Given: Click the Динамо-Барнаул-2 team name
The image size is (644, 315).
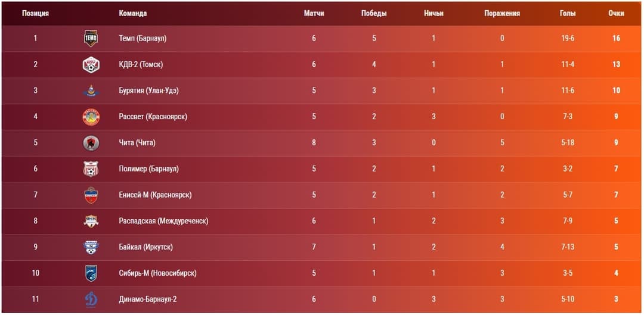Looking at the screenshot, I should [147, 299].
